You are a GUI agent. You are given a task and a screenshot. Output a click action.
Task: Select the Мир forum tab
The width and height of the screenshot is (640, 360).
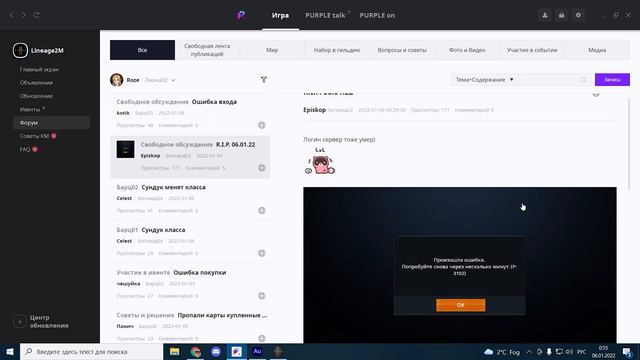click(x=272, y=50)
